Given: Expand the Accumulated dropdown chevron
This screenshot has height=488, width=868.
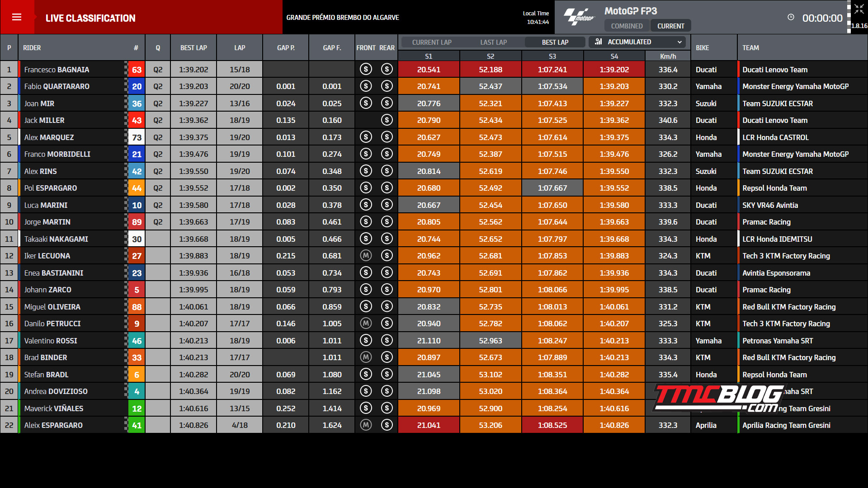Looking at the screenshot, I should (679, 42).
